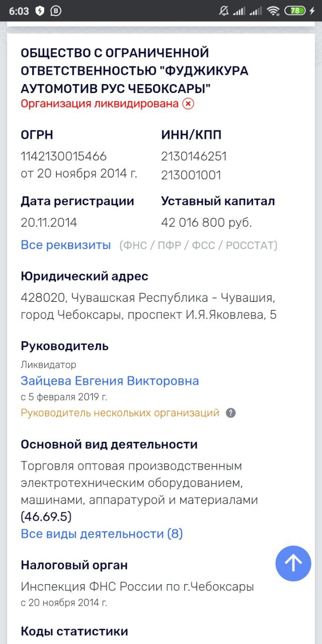This screenshot has width=322, height=644.
Task: Tap the gray question mark help icon
Action: pos(230,413)
